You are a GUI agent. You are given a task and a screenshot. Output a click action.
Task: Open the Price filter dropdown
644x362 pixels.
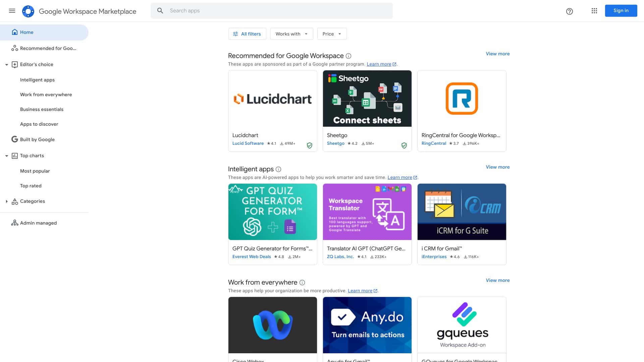coord(331,34)
